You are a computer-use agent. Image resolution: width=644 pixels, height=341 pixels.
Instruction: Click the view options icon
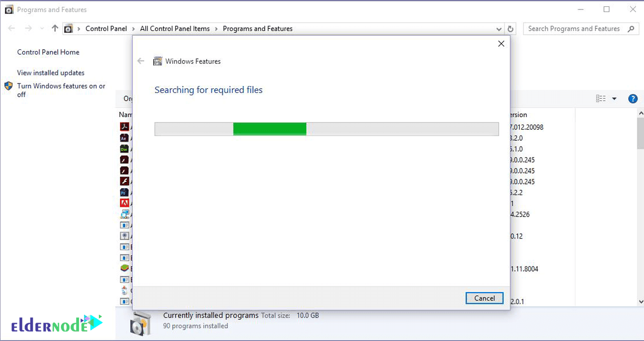click(601, 98)
